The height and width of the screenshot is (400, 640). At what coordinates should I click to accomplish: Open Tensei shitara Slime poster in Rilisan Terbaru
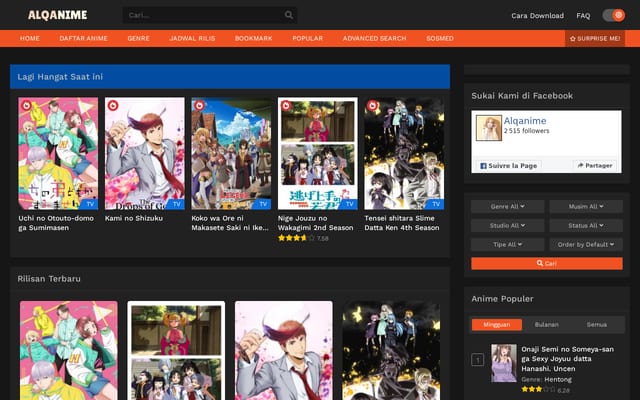coord(391,351)
